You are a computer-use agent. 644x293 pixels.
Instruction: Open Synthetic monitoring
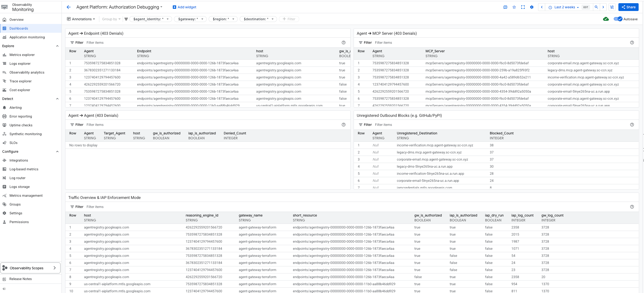pos(31,134)
